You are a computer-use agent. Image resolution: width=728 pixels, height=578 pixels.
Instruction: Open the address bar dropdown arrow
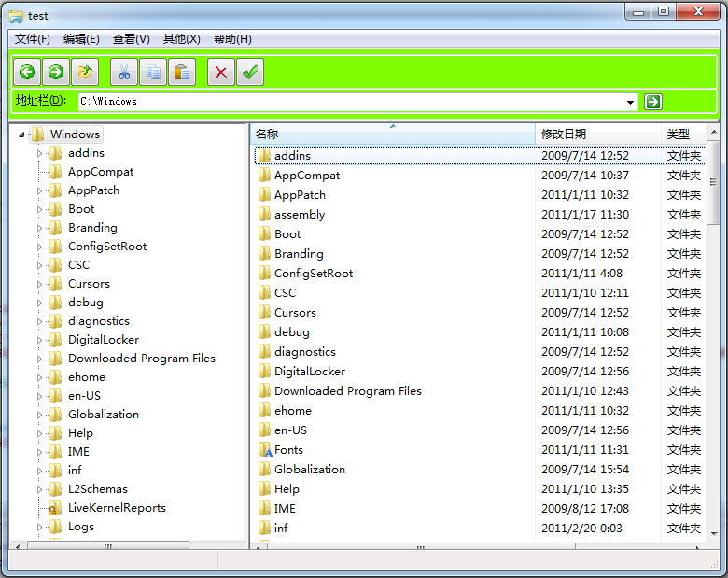(630, 102)
